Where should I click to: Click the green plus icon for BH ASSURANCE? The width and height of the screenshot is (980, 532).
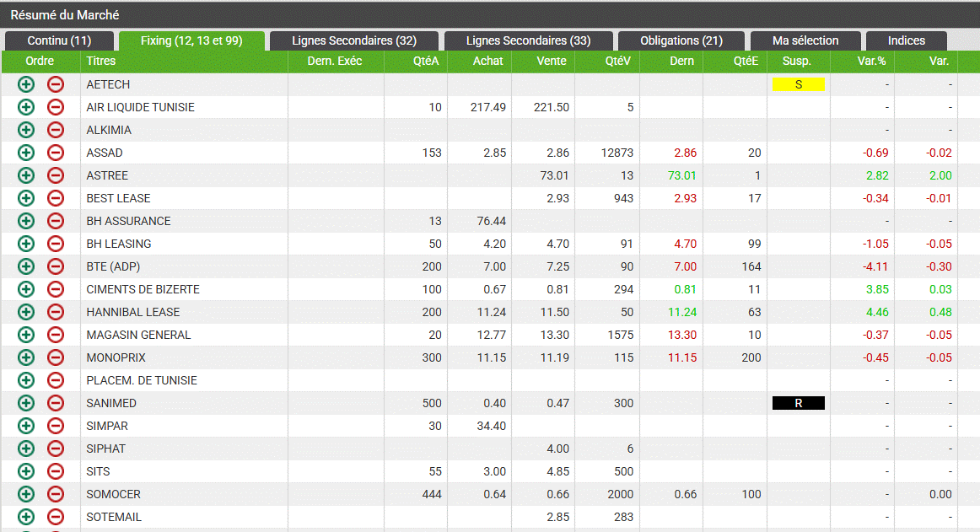[x=25, y=221]
